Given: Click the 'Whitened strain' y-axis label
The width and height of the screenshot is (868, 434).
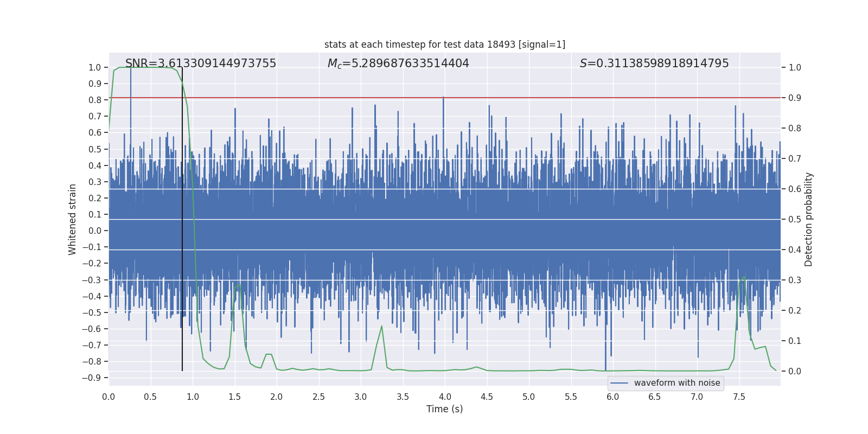Looking at the screenshot, I should [x=73, y=219].
